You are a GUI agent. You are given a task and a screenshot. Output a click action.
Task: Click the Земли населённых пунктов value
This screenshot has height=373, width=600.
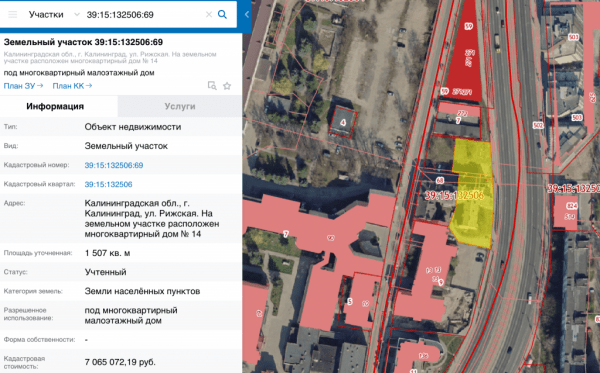[x=142, y=291]
